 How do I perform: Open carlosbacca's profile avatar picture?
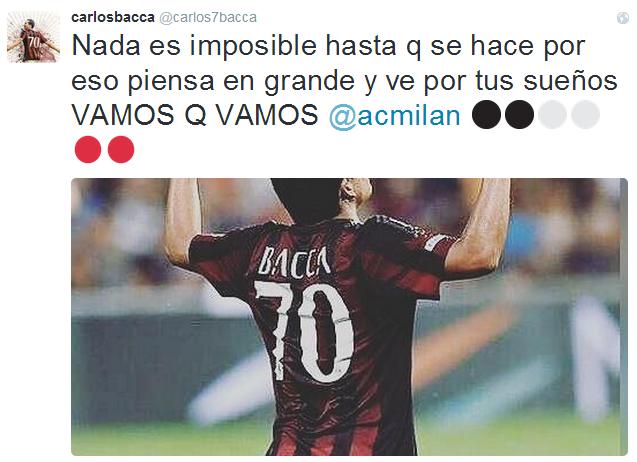click(33, 37)
